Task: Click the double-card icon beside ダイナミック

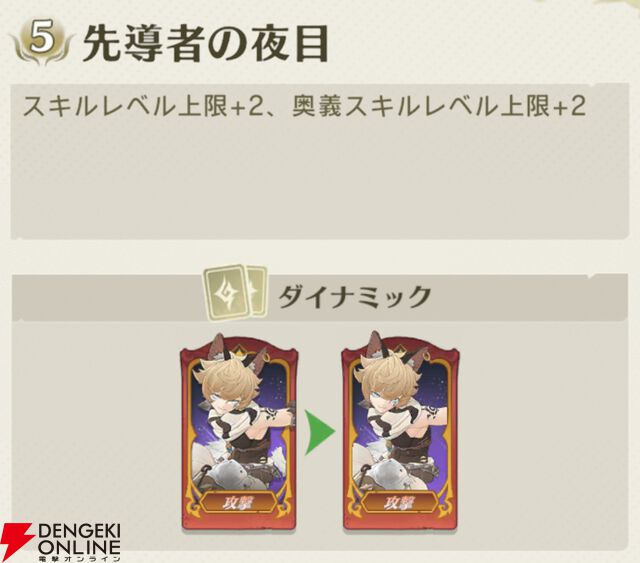Action: click(x=236, y=293)
